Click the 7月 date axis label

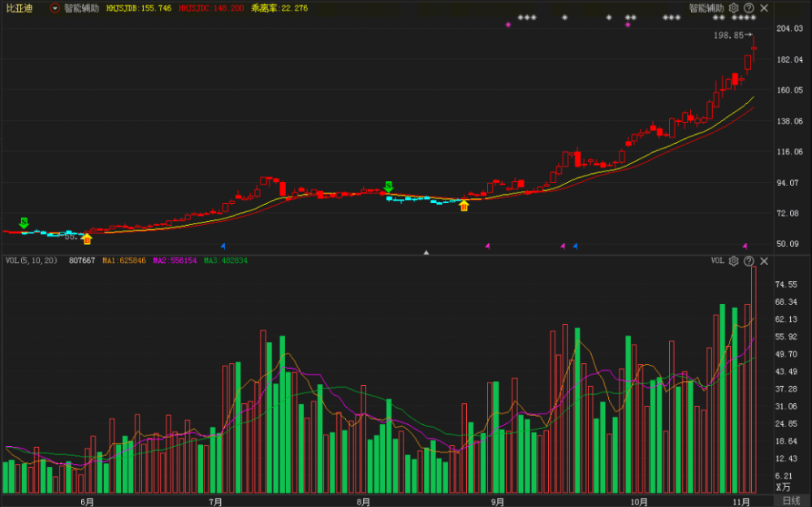[215, 501]
